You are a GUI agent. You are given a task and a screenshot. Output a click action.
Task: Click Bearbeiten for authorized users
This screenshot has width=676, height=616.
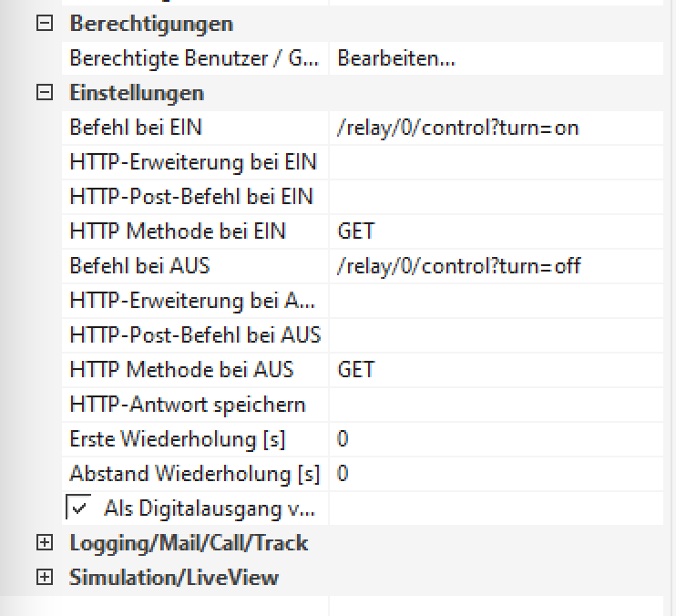click(x=396, y=59)
